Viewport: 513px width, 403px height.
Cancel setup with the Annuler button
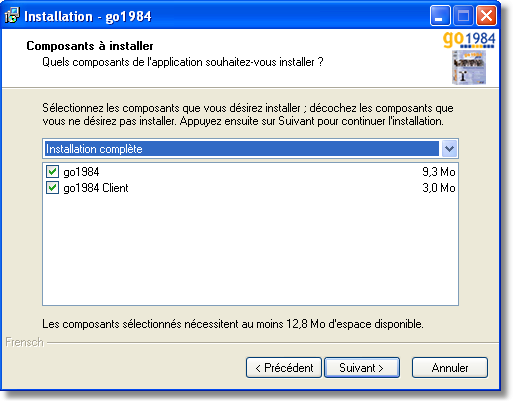coord(450,368)
